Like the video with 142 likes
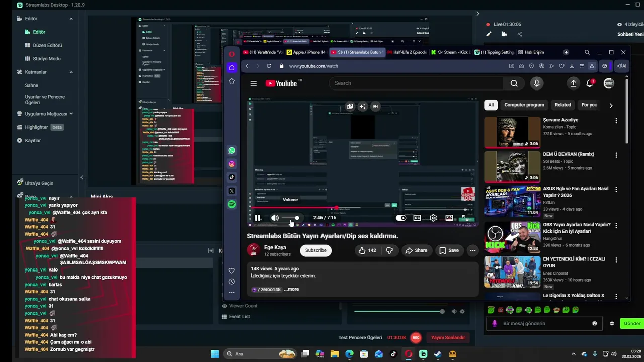The height and width of the screenshot is (362, 644). coord(367,250)
